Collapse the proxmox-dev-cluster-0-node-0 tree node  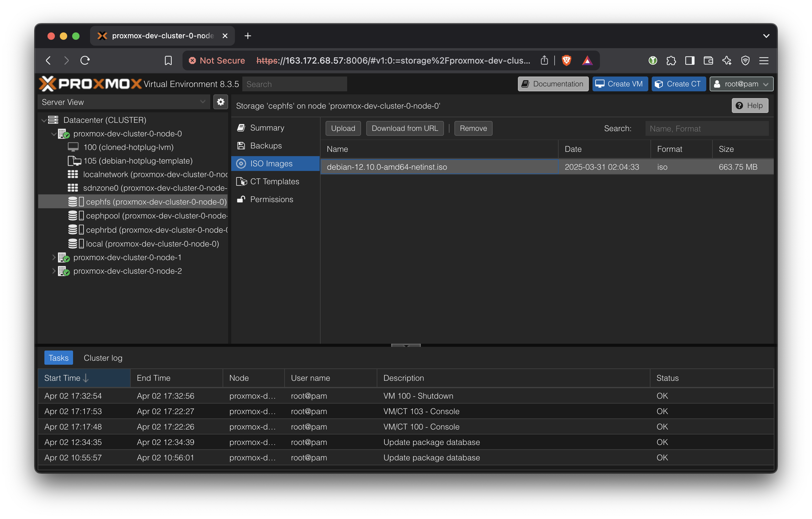[54, 134]
